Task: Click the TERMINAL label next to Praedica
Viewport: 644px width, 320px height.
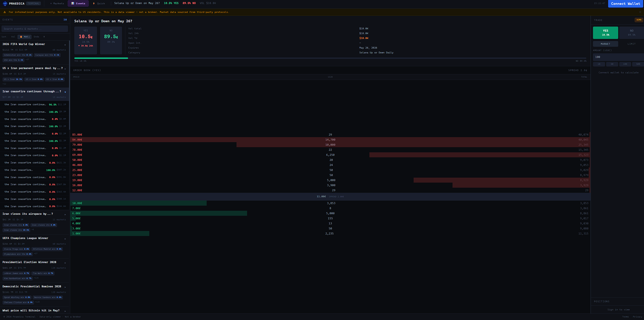Action: (34, 4)
